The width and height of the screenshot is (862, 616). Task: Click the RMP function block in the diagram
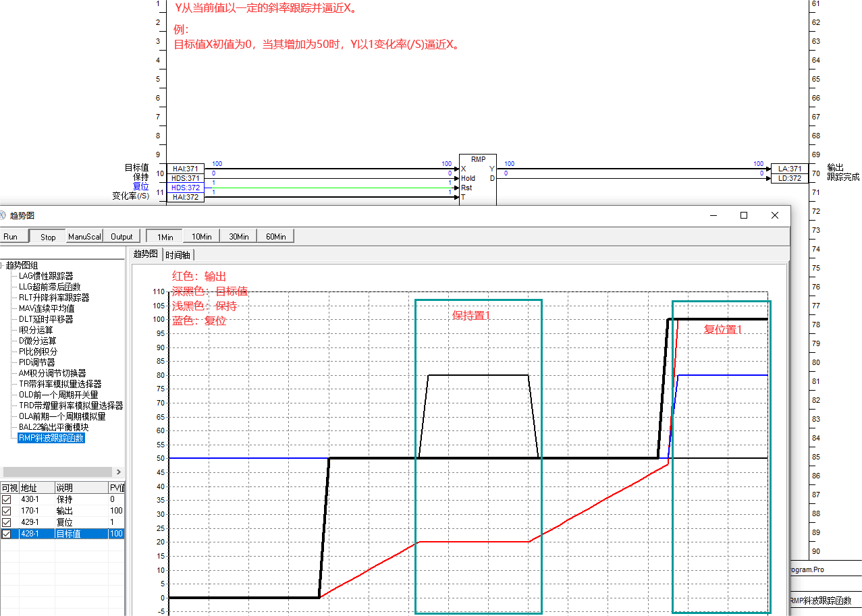478,179
